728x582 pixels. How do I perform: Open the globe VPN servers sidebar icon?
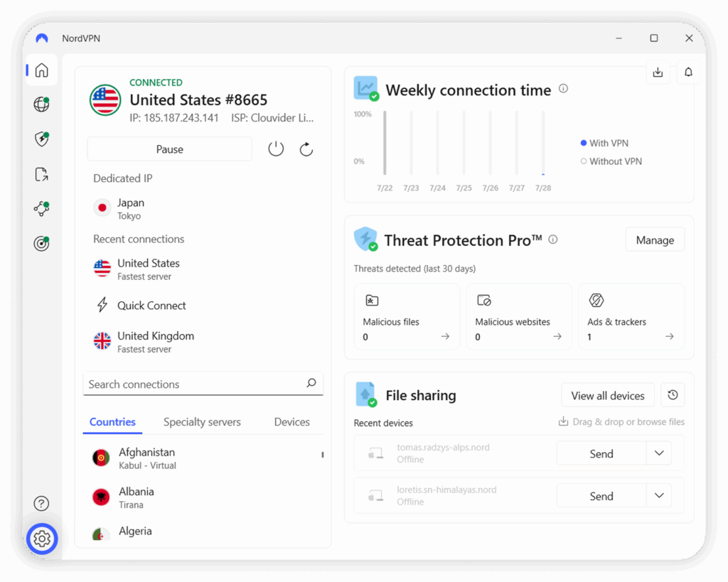click(x=41, y=105)
